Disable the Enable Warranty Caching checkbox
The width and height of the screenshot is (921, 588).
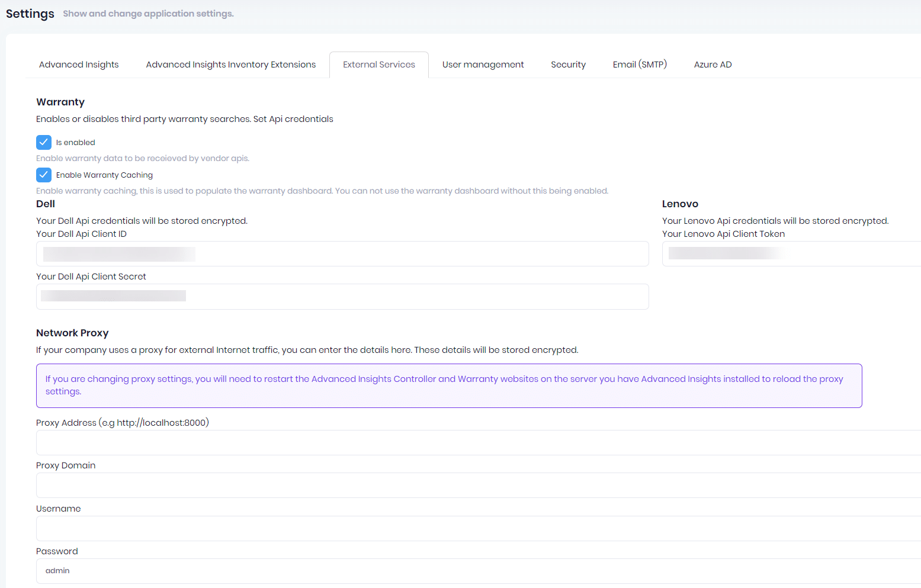point(44,175)
